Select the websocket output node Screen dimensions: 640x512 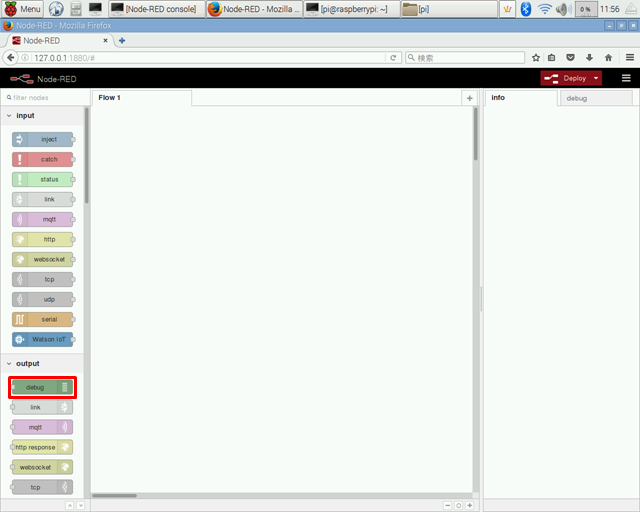42,467
